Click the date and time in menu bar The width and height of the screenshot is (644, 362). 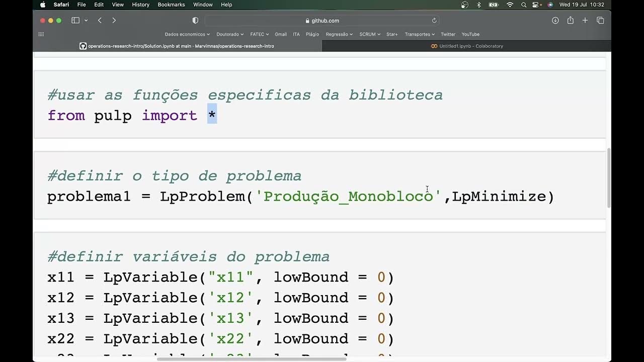pyautogui.click(x=582, y=5)
